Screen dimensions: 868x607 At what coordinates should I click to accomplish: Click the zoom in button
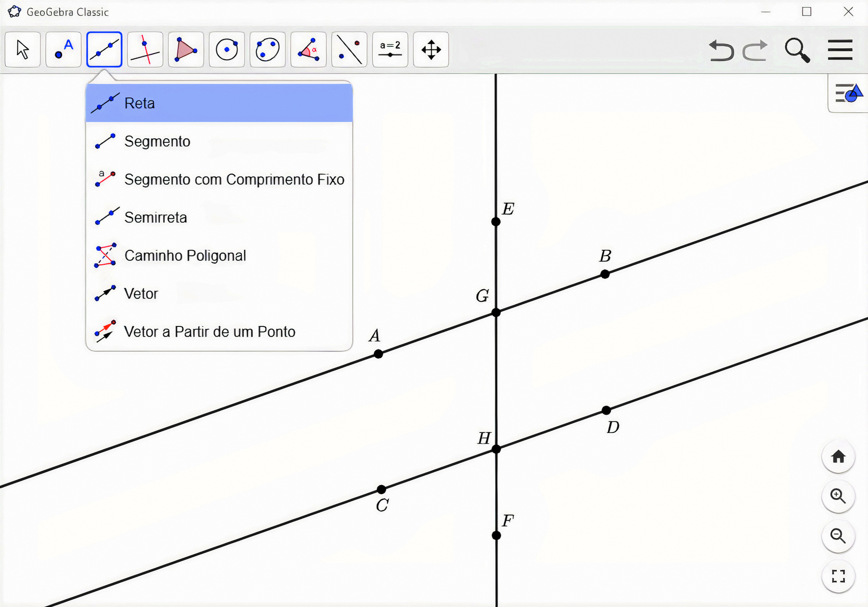tap(838, 496)
